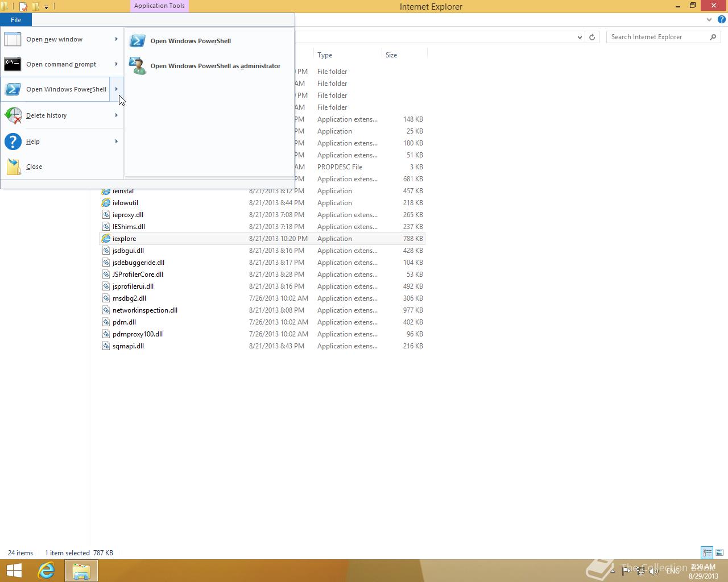The width and height of the screenshot is (728, 582).
Task: Click the command prompt black icon
Action: pos(13,64)
